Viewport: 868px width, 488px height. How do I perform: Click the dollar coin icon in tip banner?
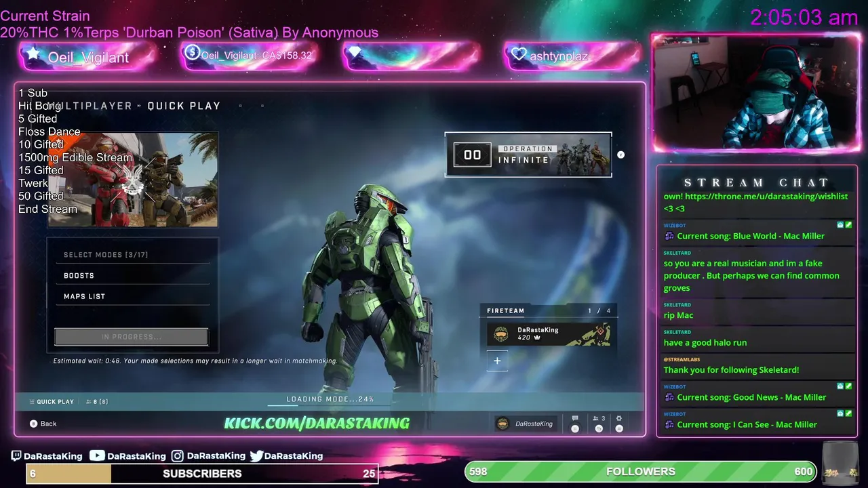[x=193, y=52]
